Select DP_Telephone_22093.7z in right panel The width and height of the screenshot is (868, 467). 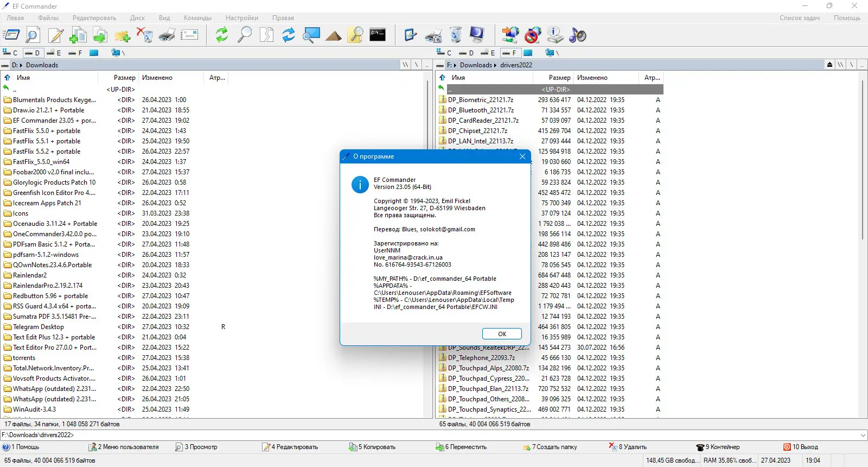(x=550, y=358)
